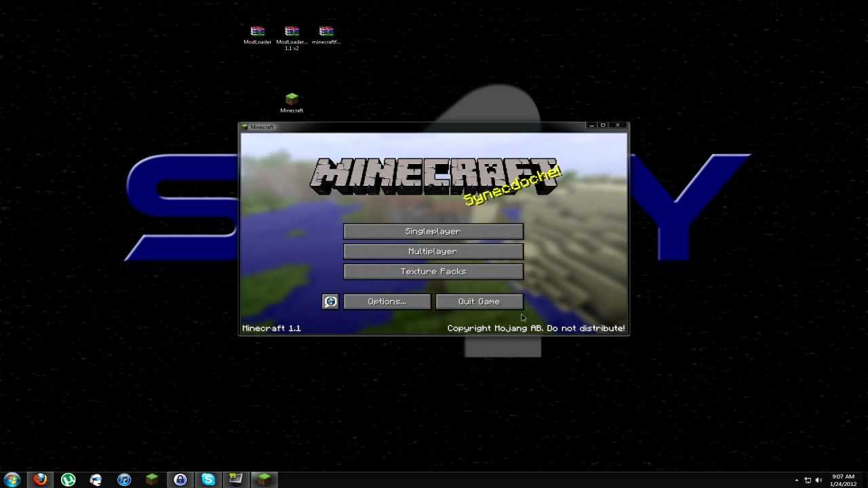Open iTunes from the taskbar
Image resolution: width=868 pixels, height=488 pixels.
point(123,479)
